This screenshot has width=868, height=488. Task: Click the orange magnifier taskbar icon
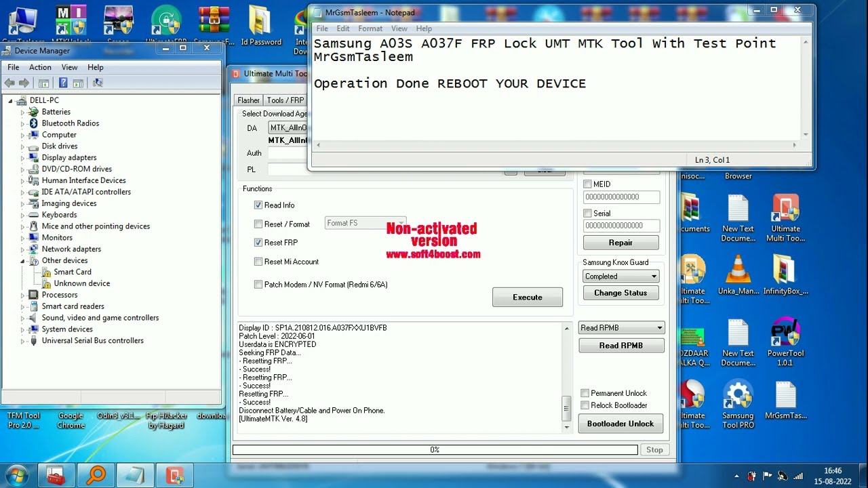tap(96, 475)
